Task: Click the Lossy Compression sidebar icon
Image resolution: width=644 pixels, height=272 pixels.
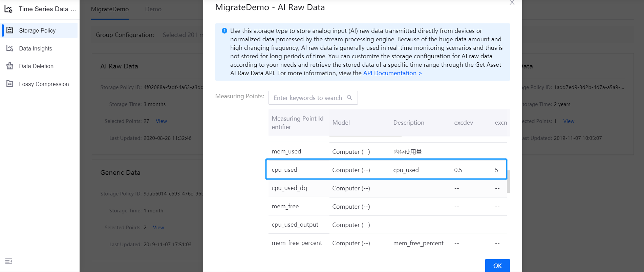Action: pyautogui.click(x=10, y=84)
